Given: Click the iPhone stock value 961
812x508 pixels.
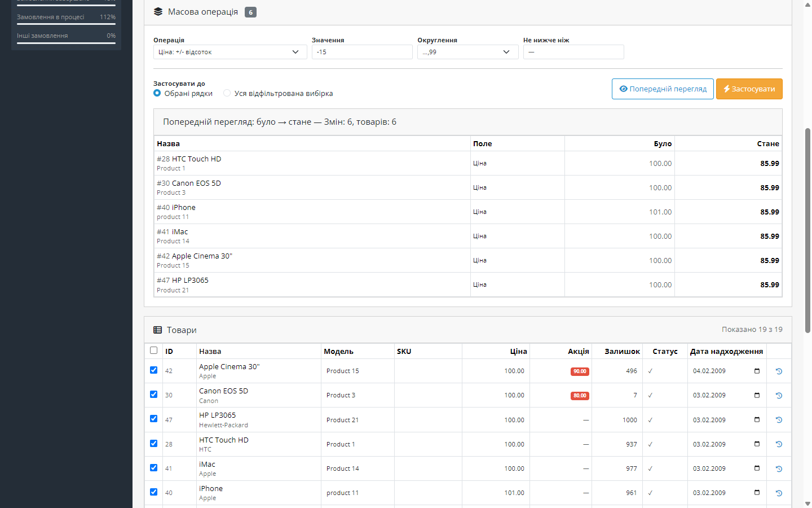Looking at the screenshot, I should click(632, 493).
